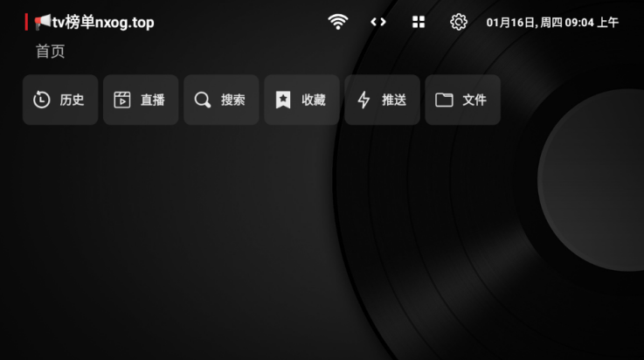The height and width of the screenshot is (360, 644).
Task: Click the bookmark star icon for 收藏
Action: tap(283, 100)
